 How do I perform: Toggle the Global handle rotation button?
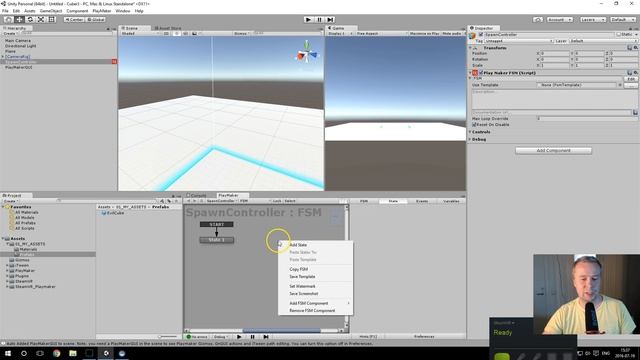[96, 20]
